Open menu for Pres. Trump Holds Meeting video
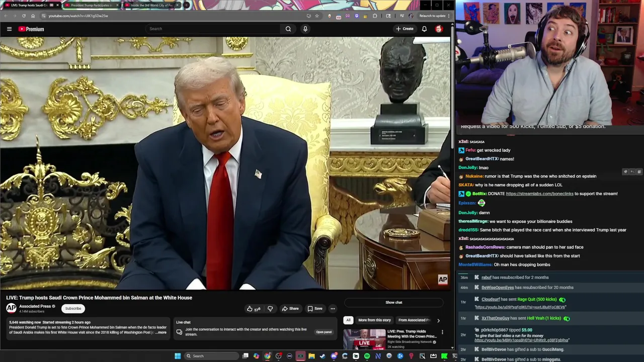The height and width of the screenshot is (362, 644). pos(442,332)
